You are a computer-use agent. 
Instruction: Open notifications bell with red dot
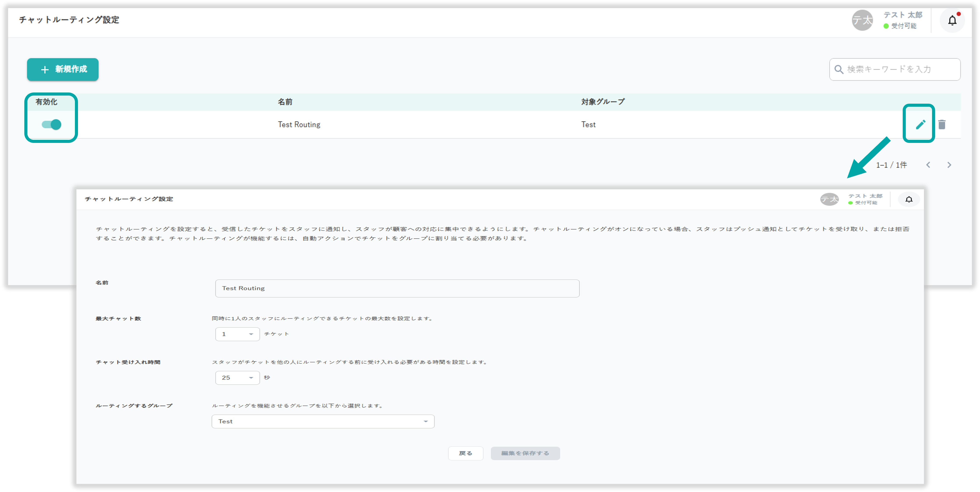(952, 21)
